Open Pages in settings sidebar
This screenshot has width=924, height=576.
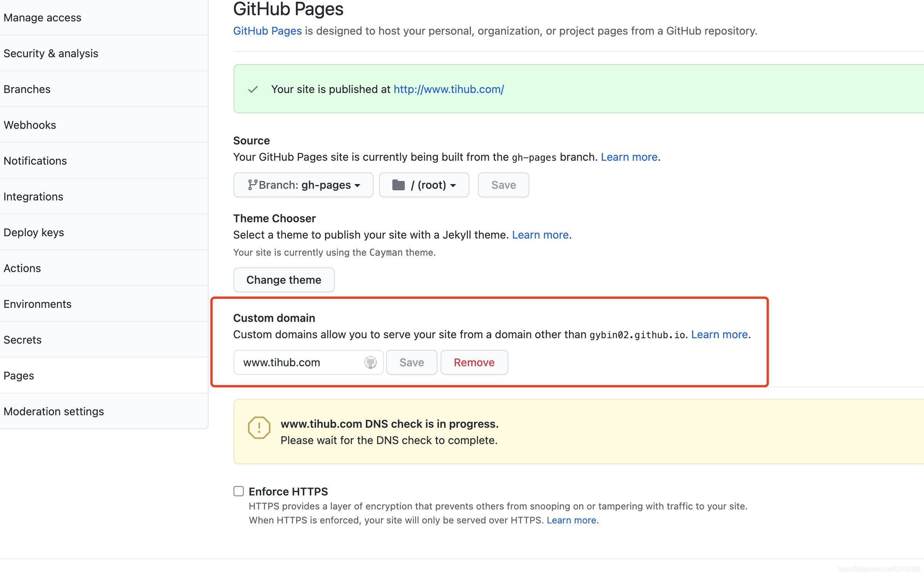tap(19, 376)
